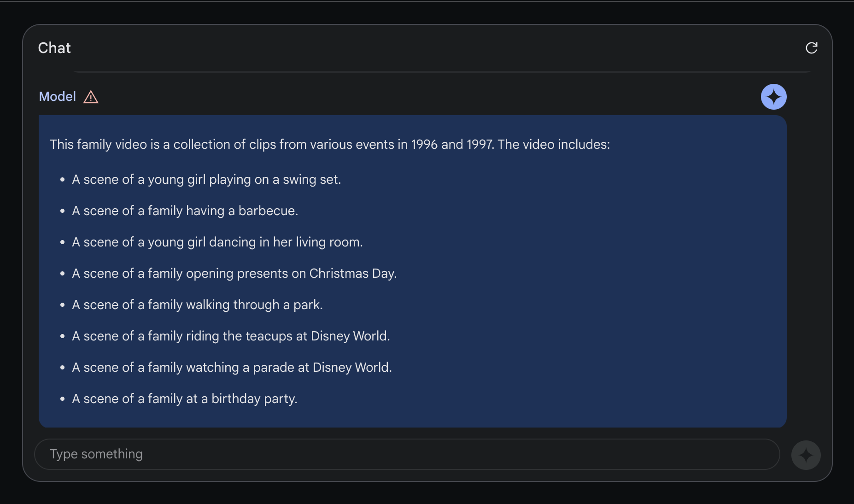The height and width of the screenshot is (504, 854).
Task: Click the warning triangle beside Model
Action: pyautogui.click(x=91, y=97)
